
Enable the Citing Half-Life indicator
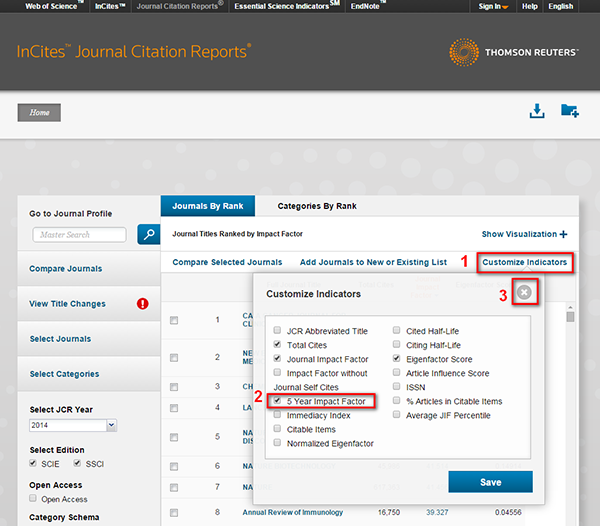click(x=396, y=344)
